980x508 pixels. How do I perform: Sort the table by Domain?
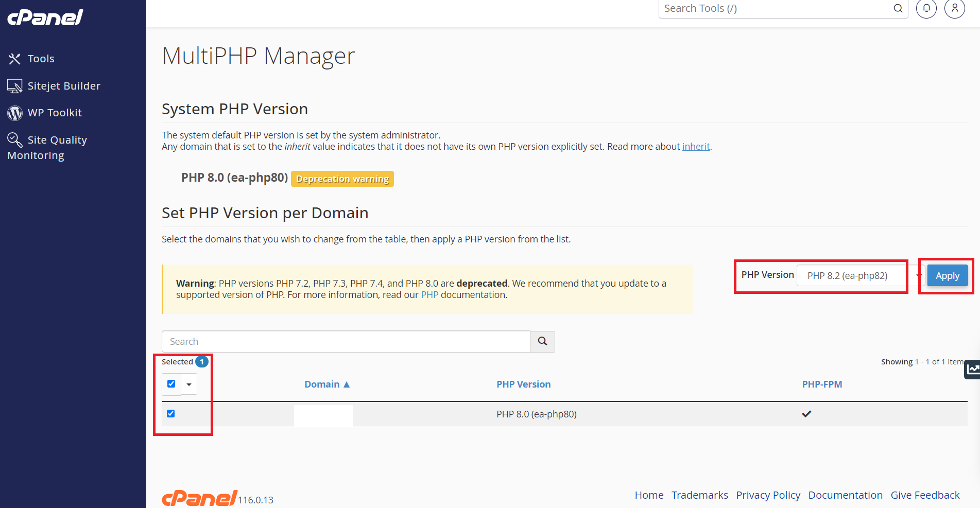click(x=322, y=384)
